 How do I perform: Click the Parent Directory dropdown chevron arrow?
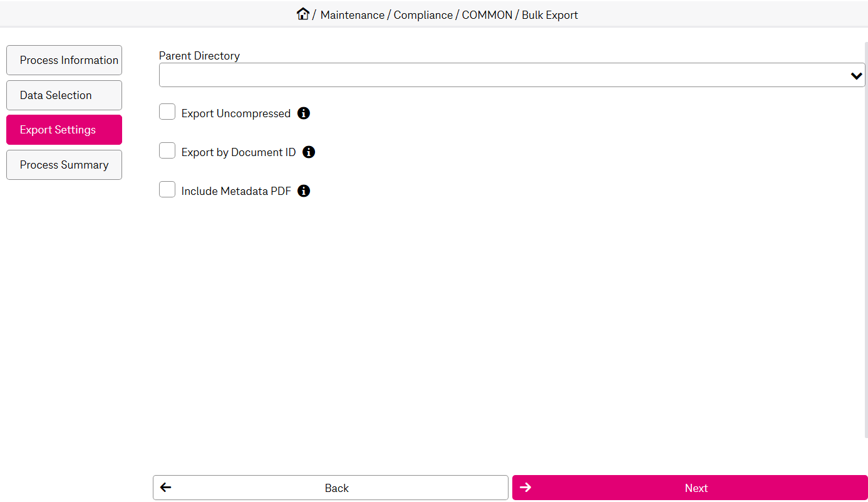856,76
